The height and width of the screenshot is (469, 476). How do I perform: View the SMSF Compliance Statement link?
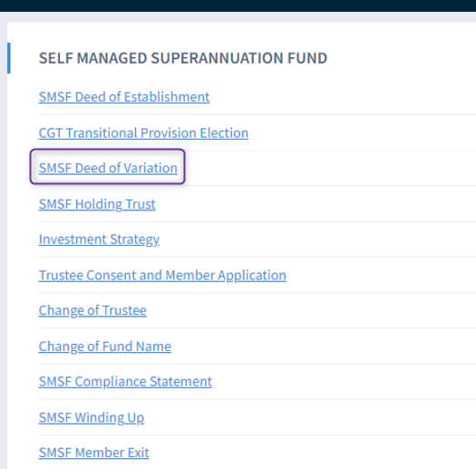pos(125,382)
